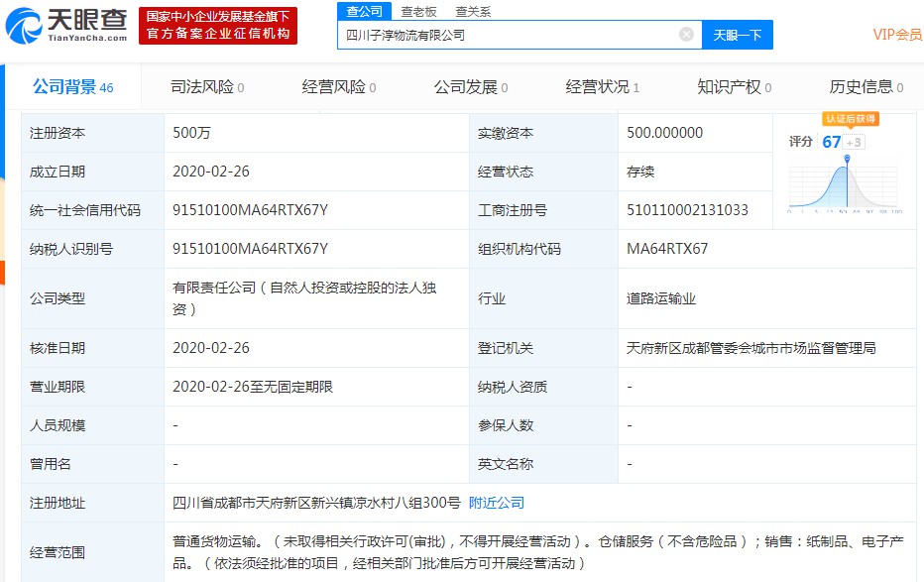Viewport: 924px width, 582px height.
Task: Click the 曾用名 label
Action: pyautogui.click(x=51, y=464)
